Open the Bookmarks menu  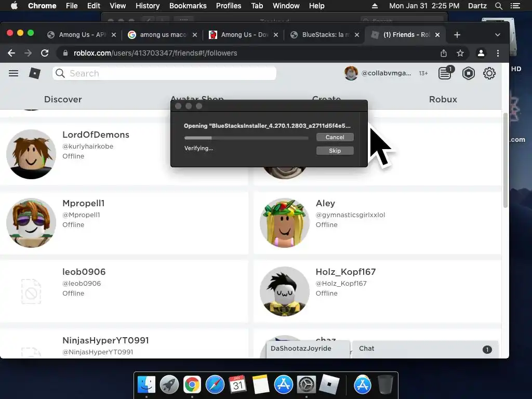coord(188,6)
